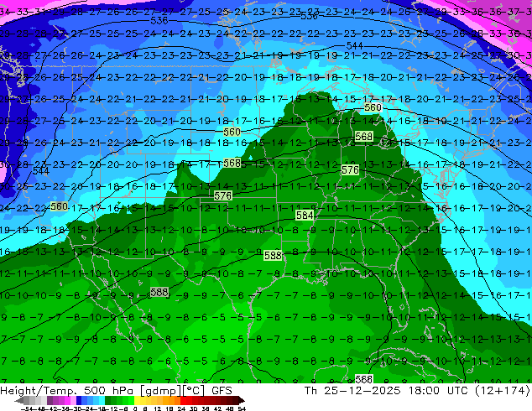Click the '54' value on the legend scale
The height and width of the screenshot is (411, 532).
coord(242,408)
